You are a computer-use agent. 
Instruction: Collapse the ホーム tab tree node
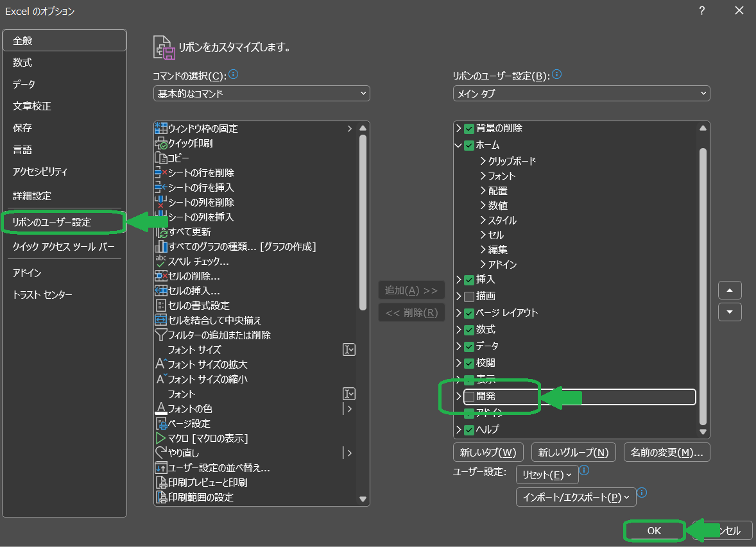click(458, 145)
